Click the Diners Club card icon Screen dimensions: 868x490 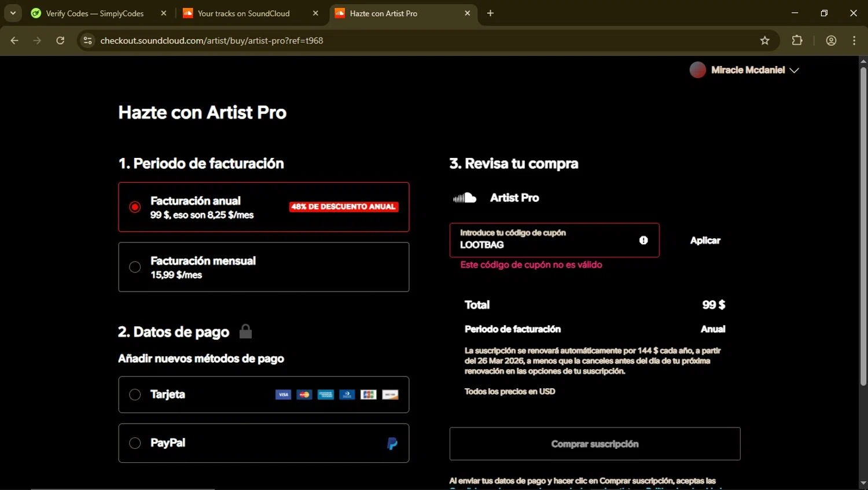pos(347,395)
